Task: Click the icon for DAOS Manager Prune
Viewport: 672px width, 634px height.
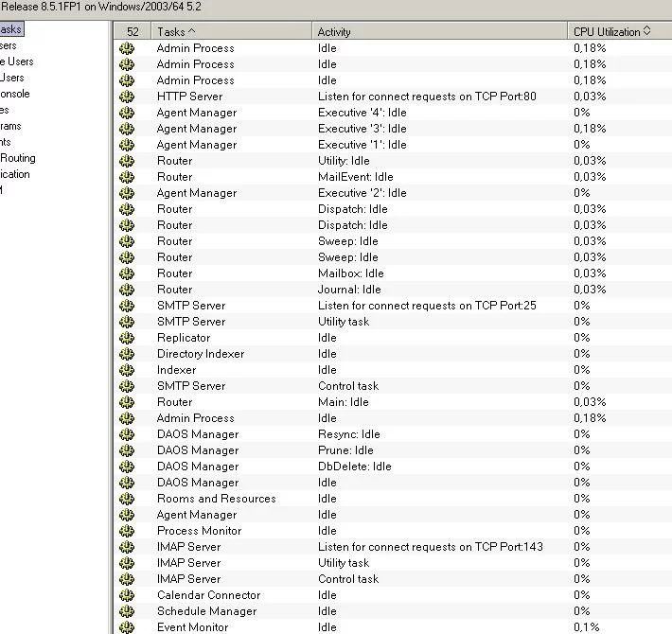Action: [x=127, y=450]
